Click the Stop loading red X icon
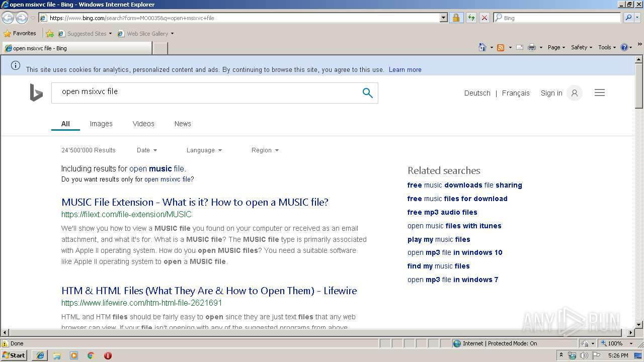 pos(484,18)
